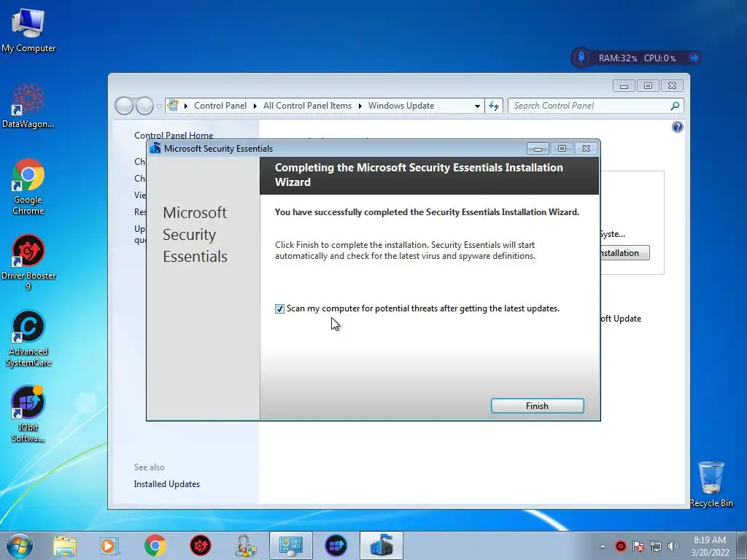Minimize the Microsoft Security Essentials window
The width and height of the screenshot is (747, 560).
pyautogui.click(x=538, y=149)
